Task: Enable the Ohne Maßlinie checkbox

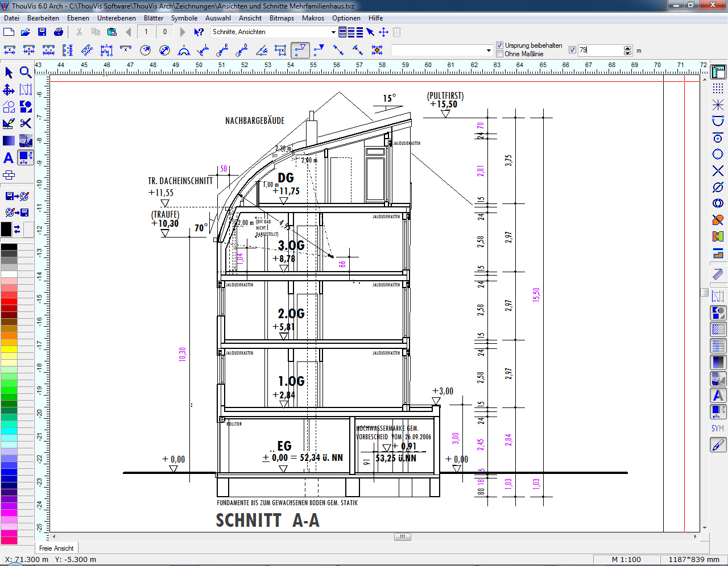Action: point(499,54)
